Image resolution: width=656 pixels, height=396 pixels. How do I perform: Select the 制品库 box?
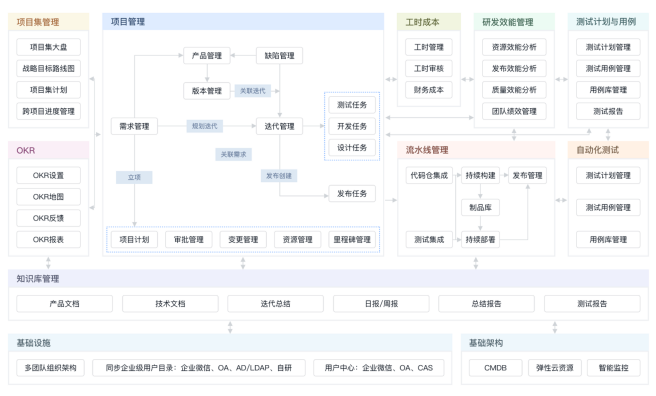click(x=480, y=207)
